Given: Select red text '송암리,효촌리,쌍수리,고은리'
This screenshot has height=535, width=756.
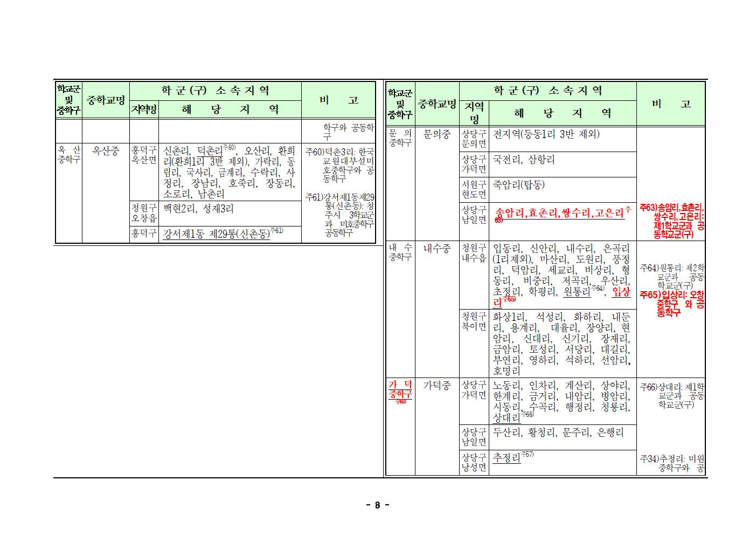Looking at the screenshot, I should coord(559,213).
